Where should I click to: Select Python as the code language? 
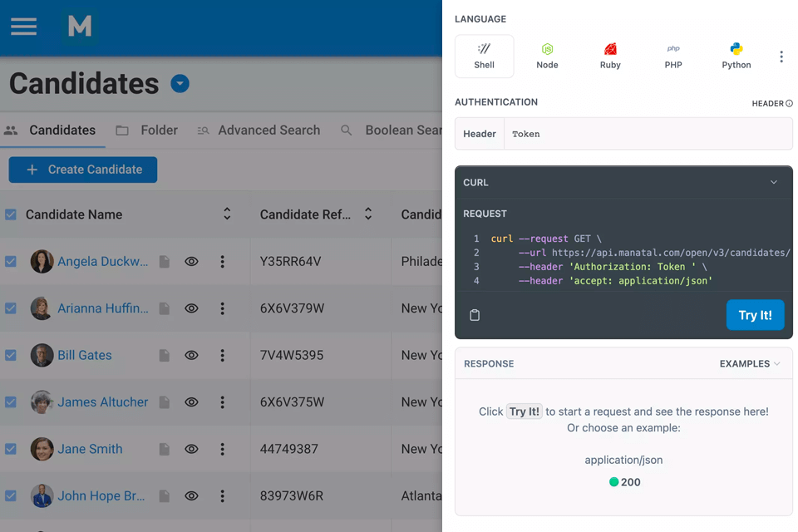pos(736,56)
